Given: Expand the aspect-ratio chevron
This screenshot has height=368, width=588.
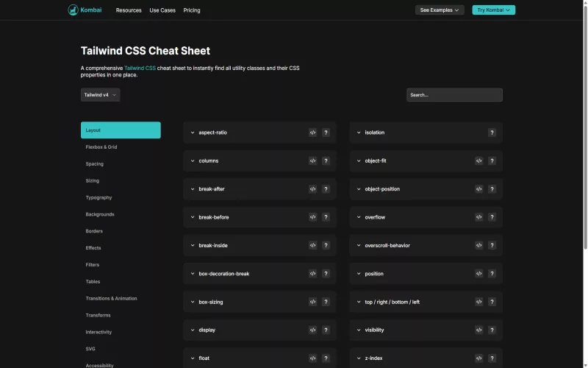Looking at the screenshot, I should tap(193, 132).
